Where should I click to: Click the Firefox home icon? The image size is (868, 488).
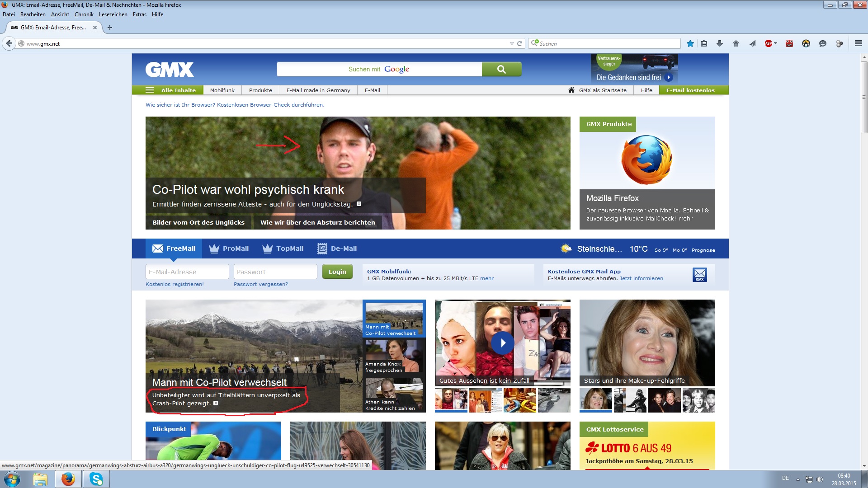736,43
